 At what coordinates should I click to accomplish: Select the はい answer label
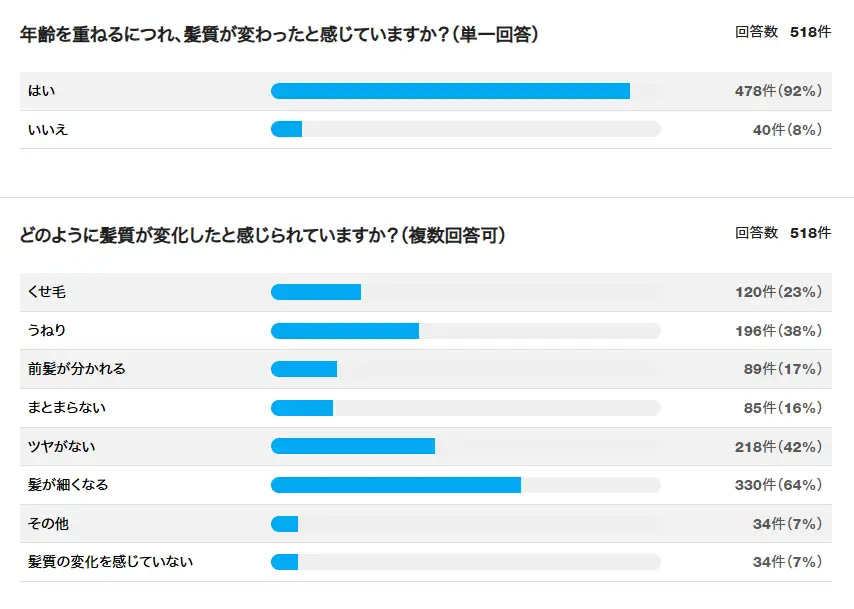click(42, 91)
